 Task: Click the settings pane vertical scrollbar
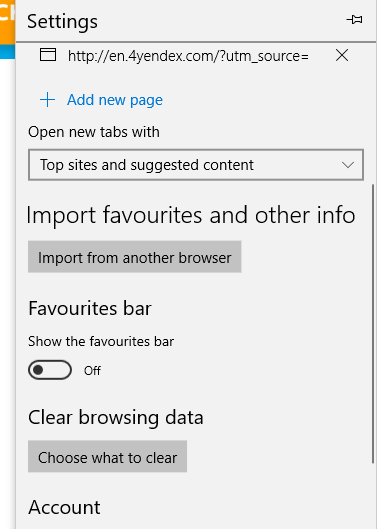pos(373,323)
